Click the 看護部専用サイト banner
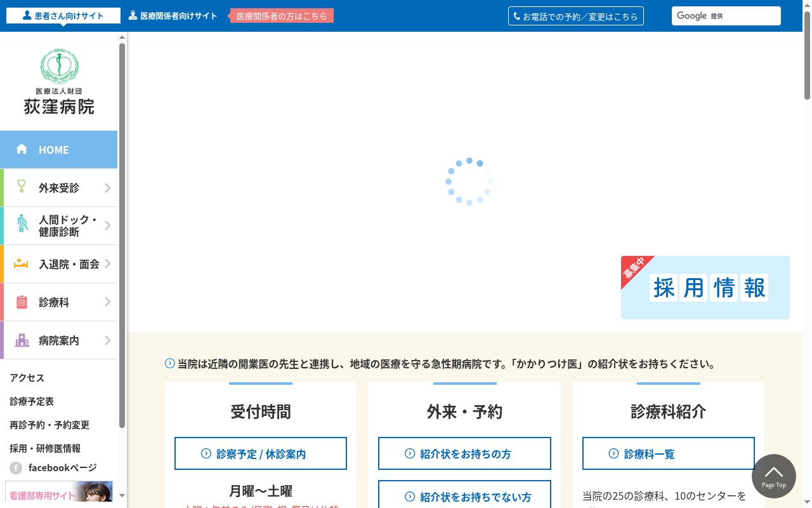This screenshot has height=508, width=812. pos(59,491)
